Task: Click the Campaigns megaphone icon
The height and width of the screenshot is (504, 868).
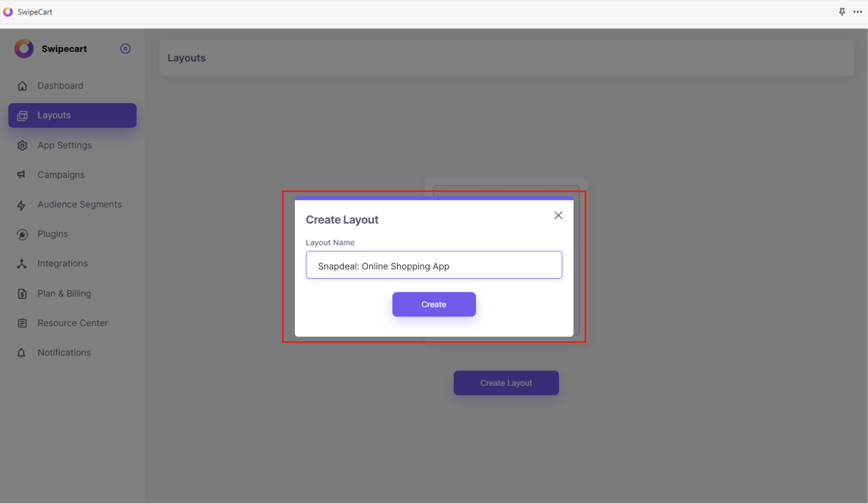Action: pyautogui.click(x=22, y=175)
